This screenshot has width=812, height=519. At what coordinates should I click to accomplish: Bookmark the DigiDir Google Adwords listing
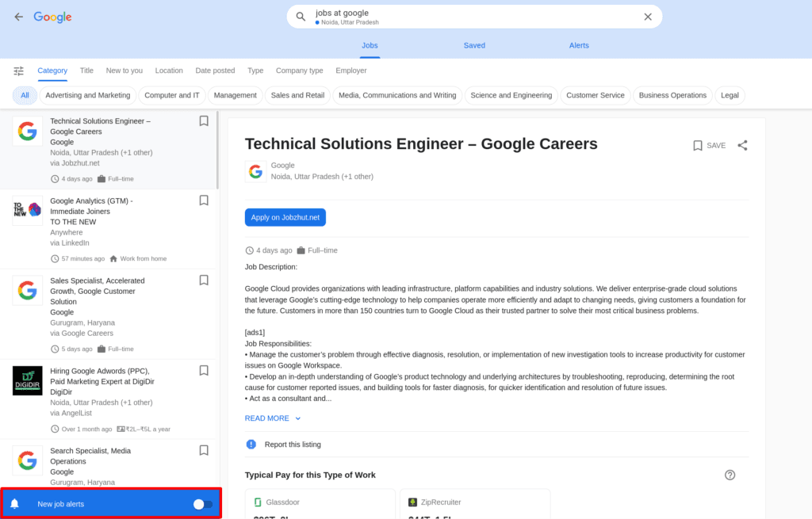point(204,371)
